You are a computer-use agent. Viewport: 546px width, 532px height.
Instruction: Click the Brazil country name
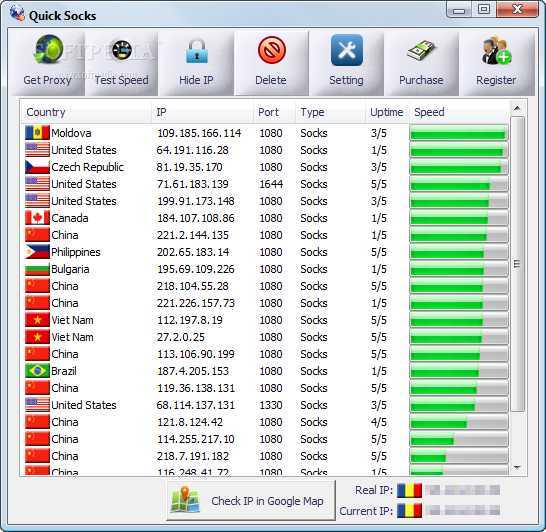(x=64, y=371)
